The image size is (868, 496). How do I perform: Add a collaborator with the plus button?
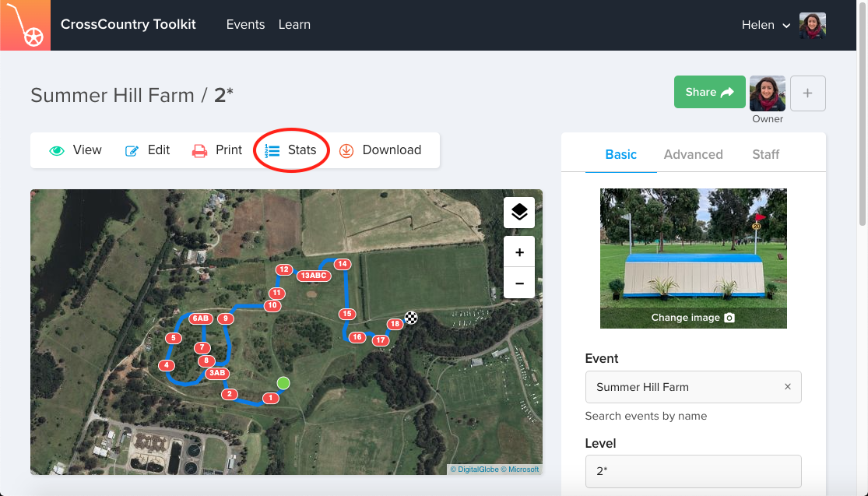tap(807, 93)
